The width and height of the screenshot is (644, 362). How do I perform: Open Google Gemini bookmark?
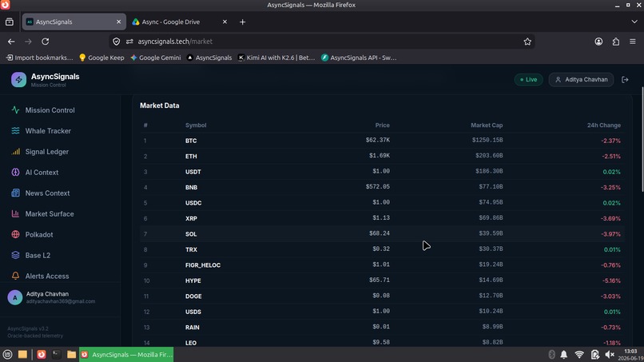click(155, 58)
